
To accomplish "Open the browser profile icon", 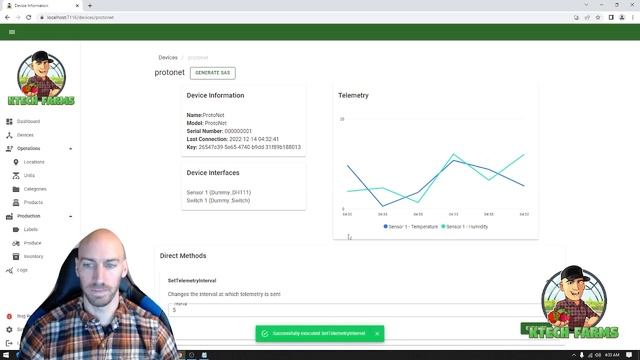I will pyautogui.click(x=622, y=18).
